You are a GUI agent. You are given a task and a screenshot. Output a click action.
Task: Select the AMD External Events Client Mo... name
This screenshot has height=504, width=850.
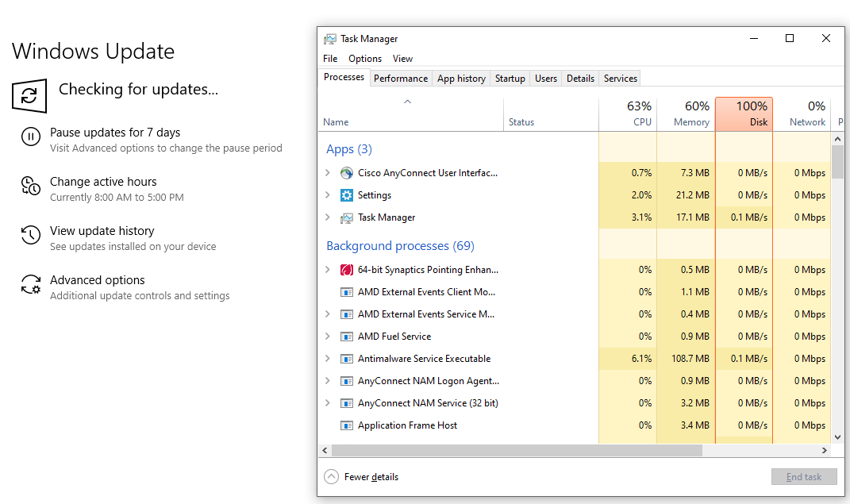426,292
